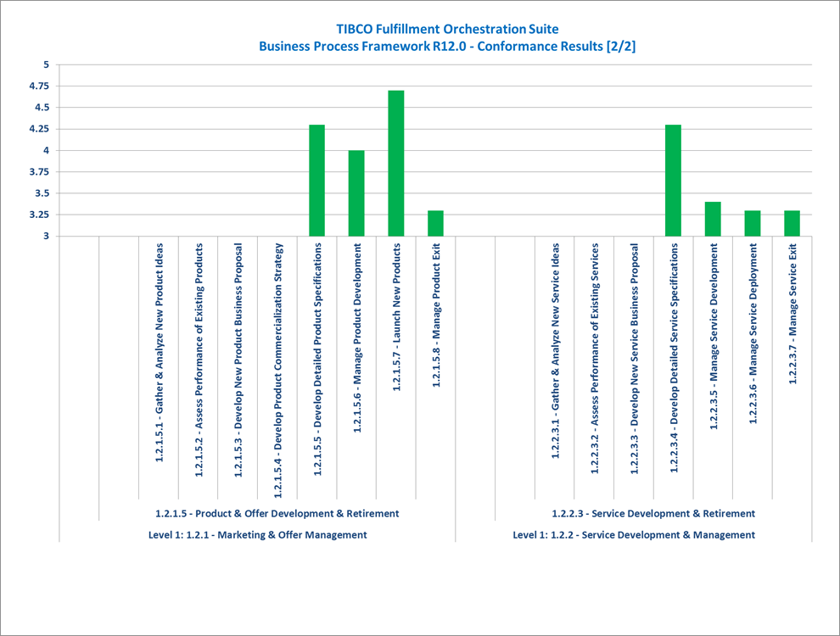Select label "1.2.1.5.8 - Manage Product Exit"
This screenshot has height=636, width=840.
pos(437,315)
